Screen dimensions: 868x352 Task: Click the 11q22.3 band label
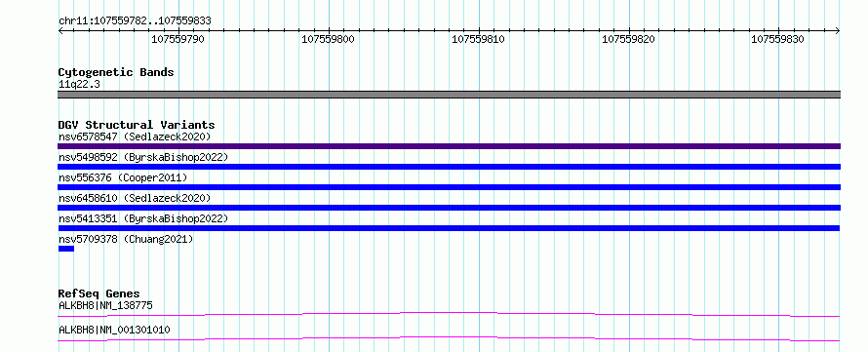pos(79,85)
